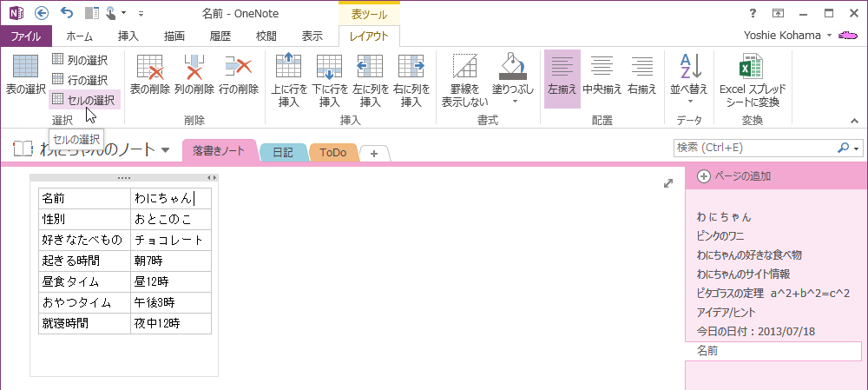
Task: Click note container width arrows
Action: tap(212, 178)
